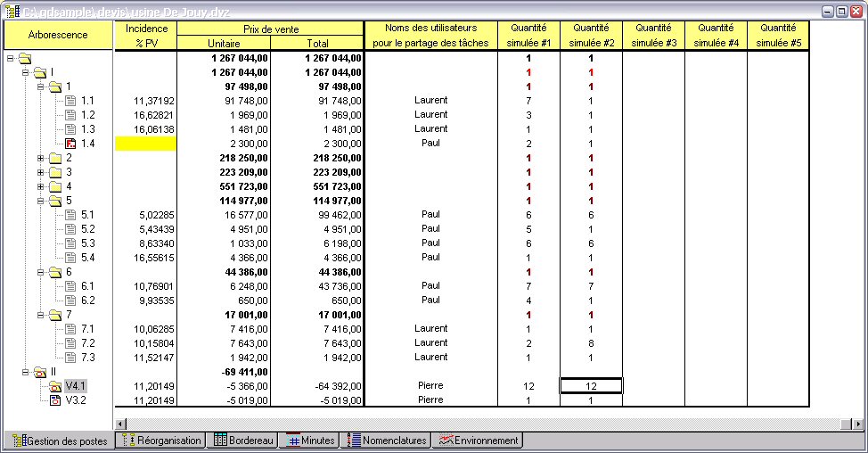Click the V4.1 variant folder icon
This screenshot has height=453, width=868.
coord(54,386)
